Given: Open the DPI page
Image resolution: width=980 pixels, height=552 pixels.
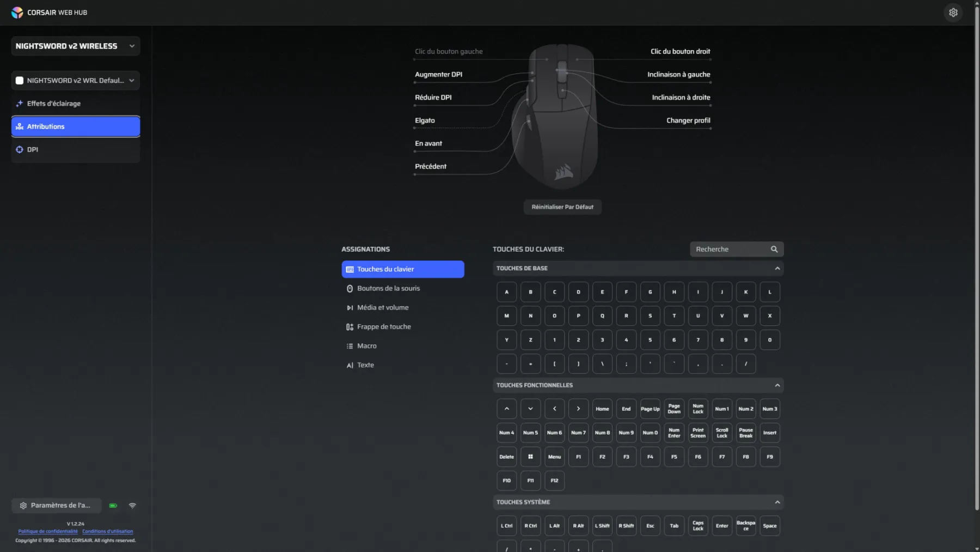Looking at the screenshot, I should pos(76,149).
